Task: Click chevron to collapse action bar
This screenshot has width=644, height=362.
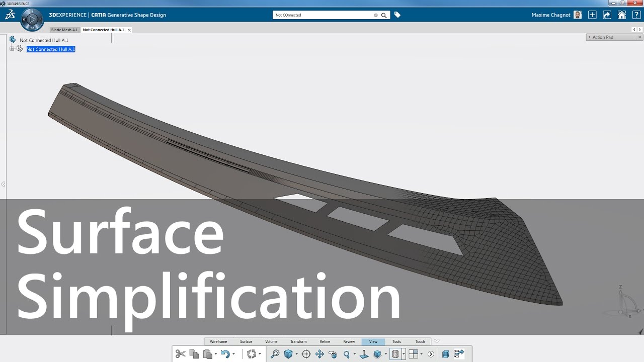Action: point(437,341)
